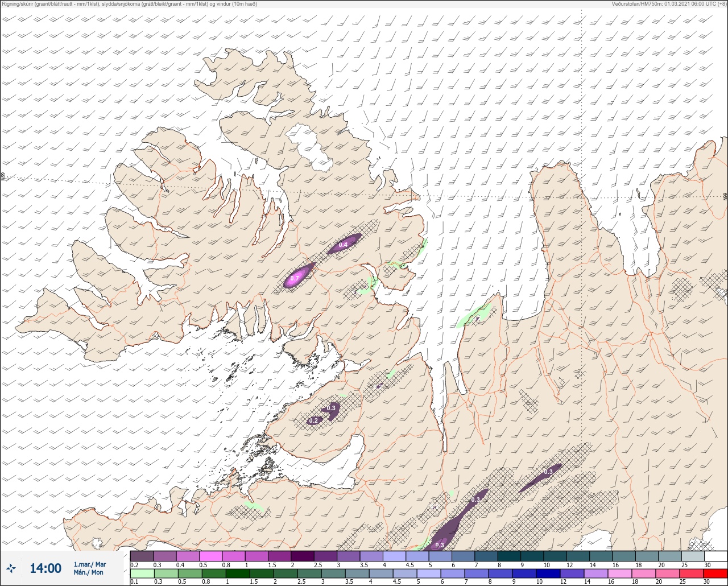Image resolution: width=728 pixels, height=586 pixels.
Task: Click the 0.7 precipitation label on the map
Action: pyautogui.click(x=295, y=278)
